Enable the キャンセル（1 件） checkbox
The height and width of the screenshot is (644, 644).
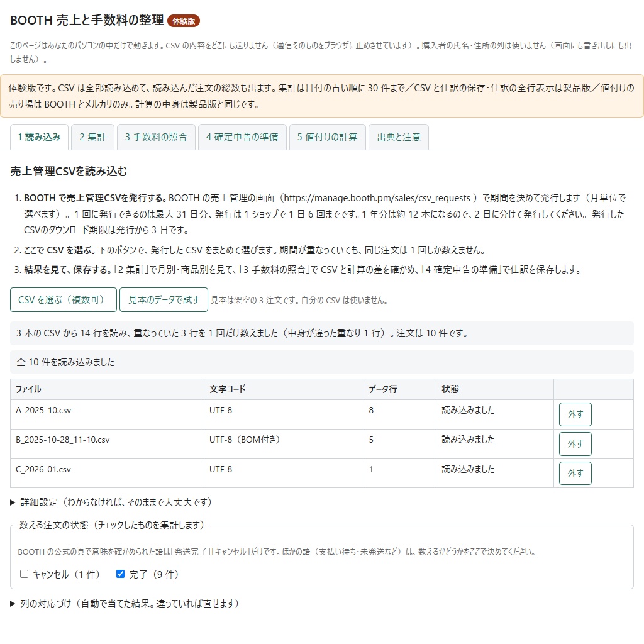pyautogui.click(x=25, y=574)
